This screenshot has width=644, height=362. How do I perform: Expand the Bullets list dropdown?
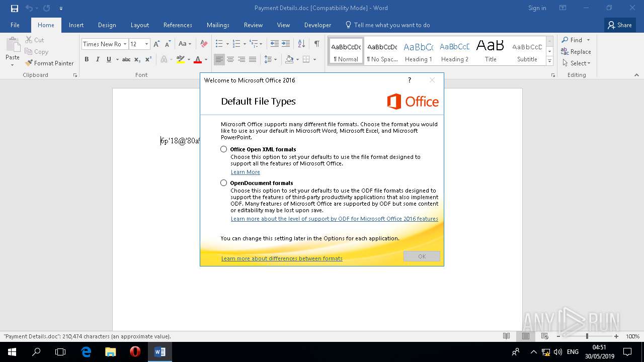[227, 44]
